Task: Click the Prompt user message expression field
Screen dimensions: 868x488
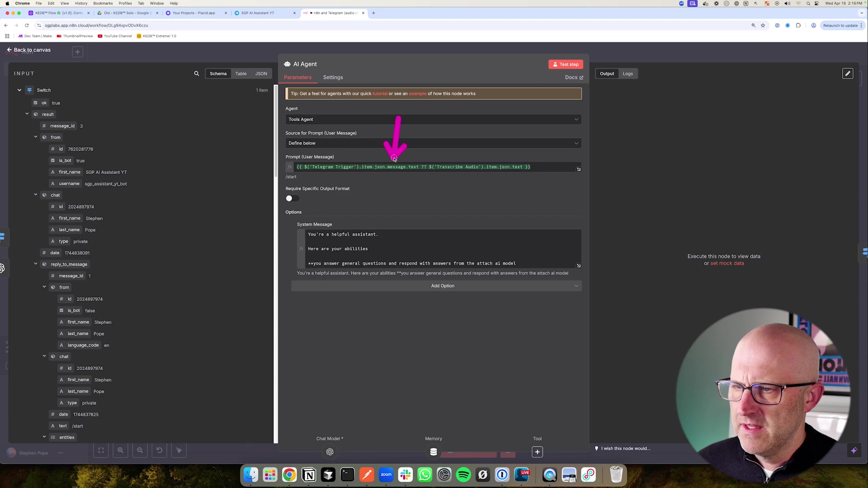Action: [434, 167]
